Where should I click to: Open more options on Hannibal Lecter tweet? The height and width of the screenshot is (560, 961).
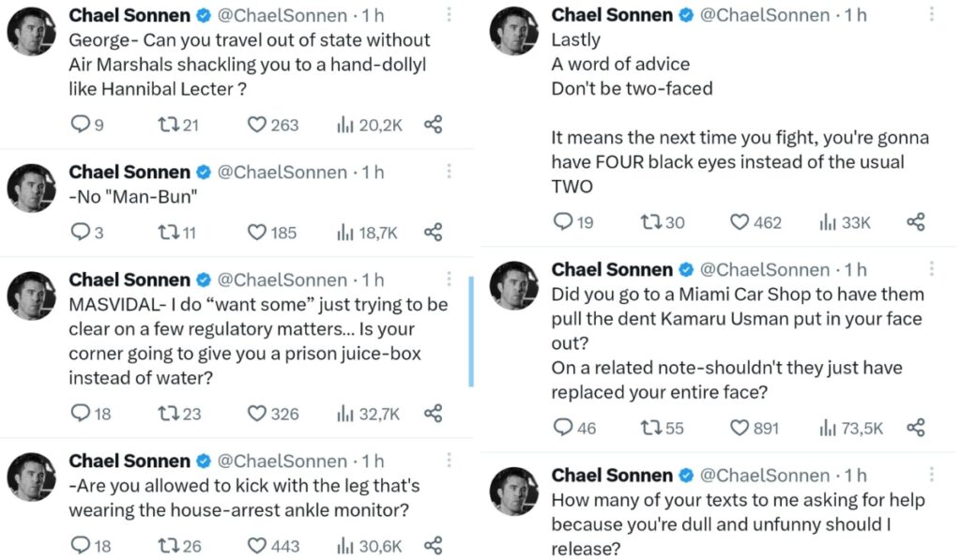[450, 15]
